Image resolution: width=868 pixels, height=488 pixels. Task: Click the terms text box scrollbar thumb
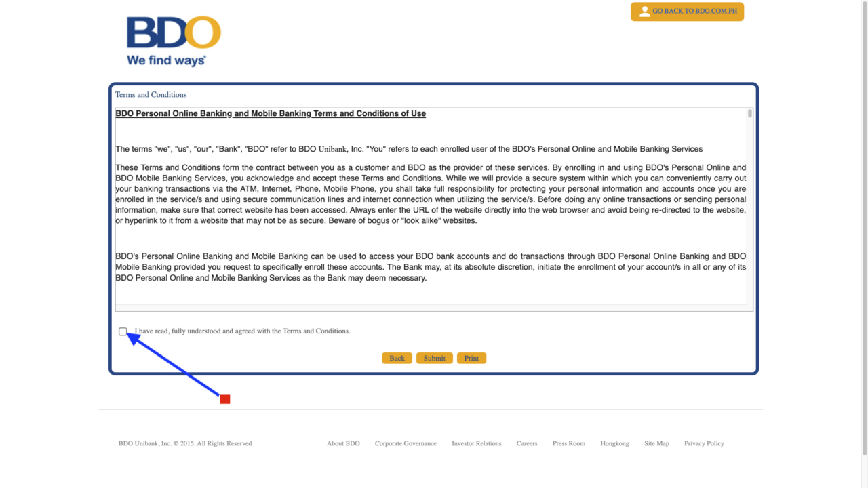click(750, 113)
